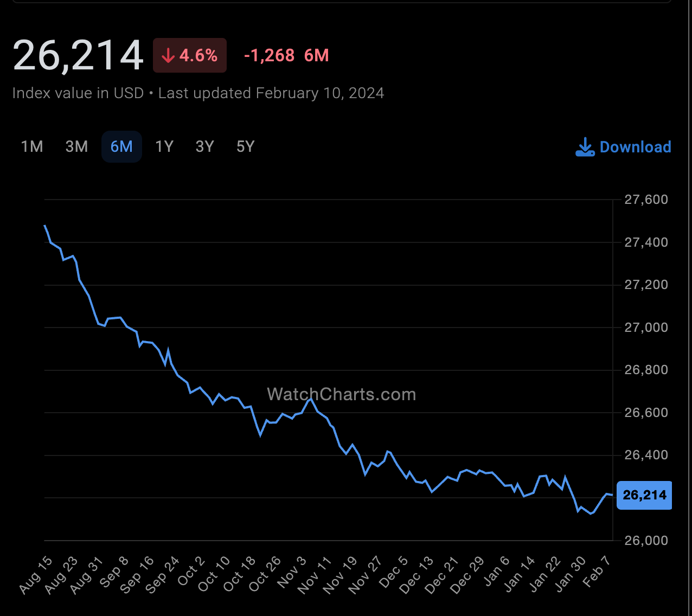This screenshot has width=692, height=616.
Task: Select the 5Y time range
Action: point(246,146)
